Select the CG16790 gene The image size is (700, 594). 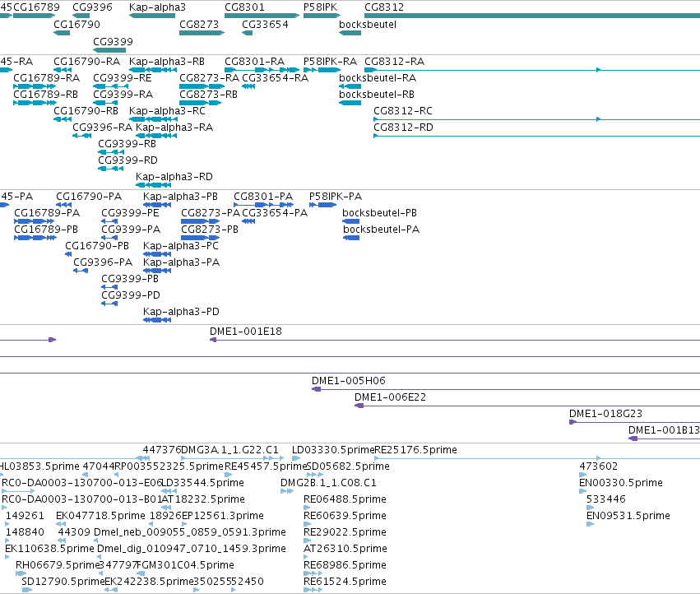pos(62,33)
